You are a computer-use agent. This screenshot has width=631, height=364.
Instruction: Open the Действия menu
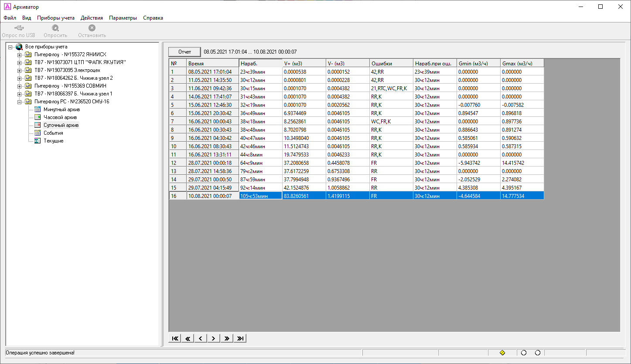(x=92, y=18)
